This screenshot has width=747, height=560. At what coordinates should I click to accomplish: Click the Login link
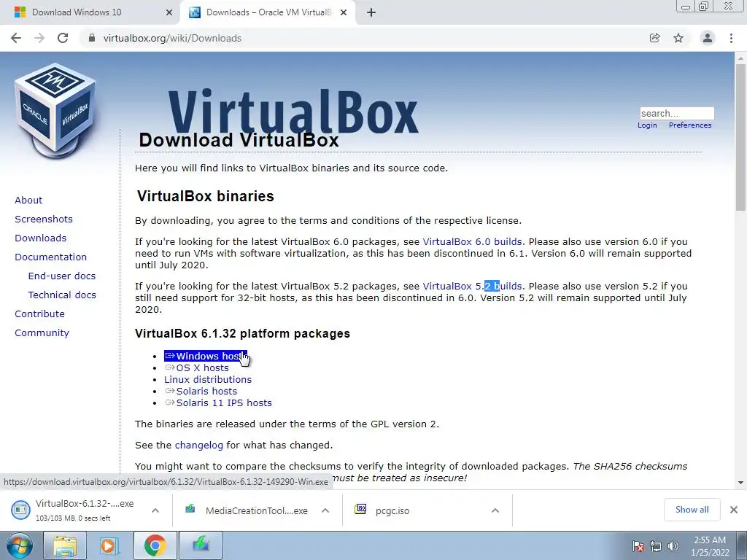point(647,125)
